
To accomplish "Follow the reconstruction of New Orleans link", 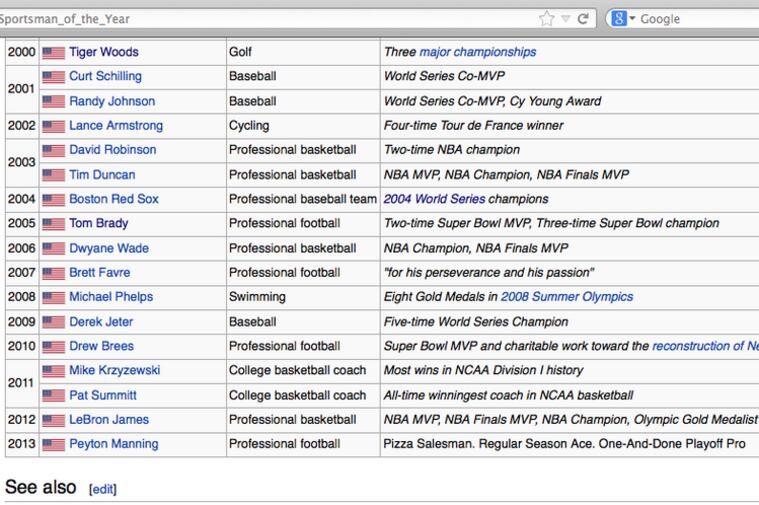I will [705, 346].
